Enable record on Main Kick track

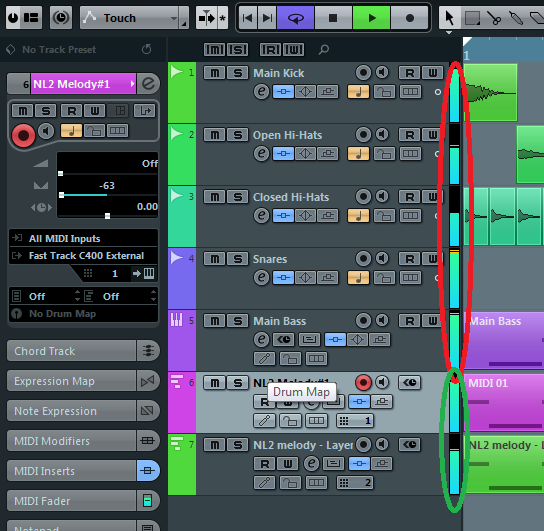coord(363,72)
